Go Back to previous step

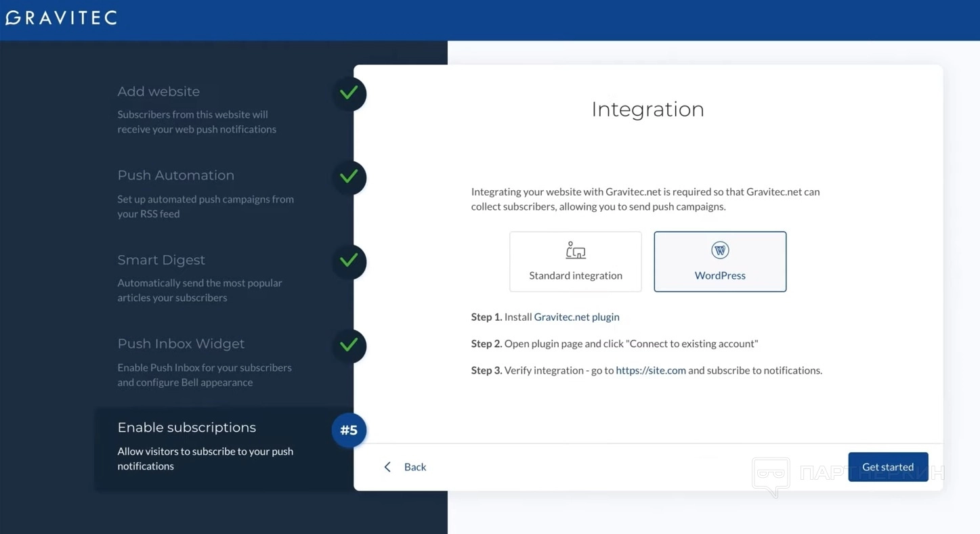pyautogui.click(x=405, y=467)
